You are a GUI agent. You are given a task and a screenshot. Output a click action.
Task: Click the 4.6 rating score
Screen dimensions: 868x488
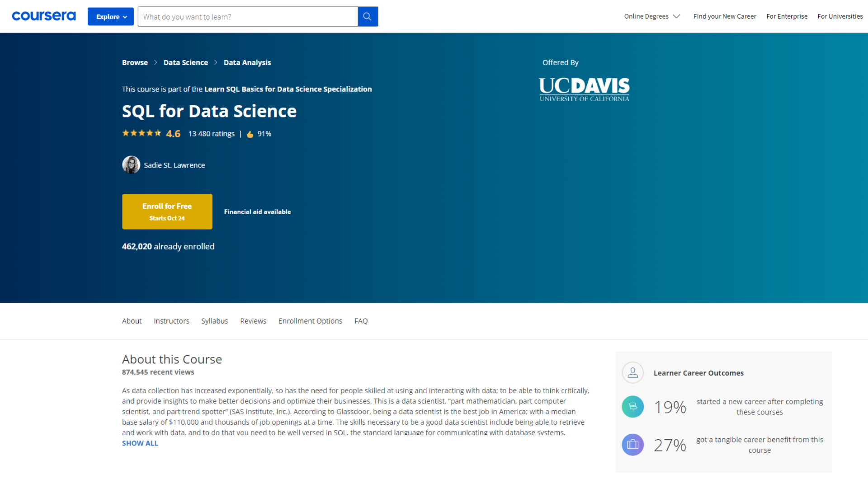pos(173,134)
